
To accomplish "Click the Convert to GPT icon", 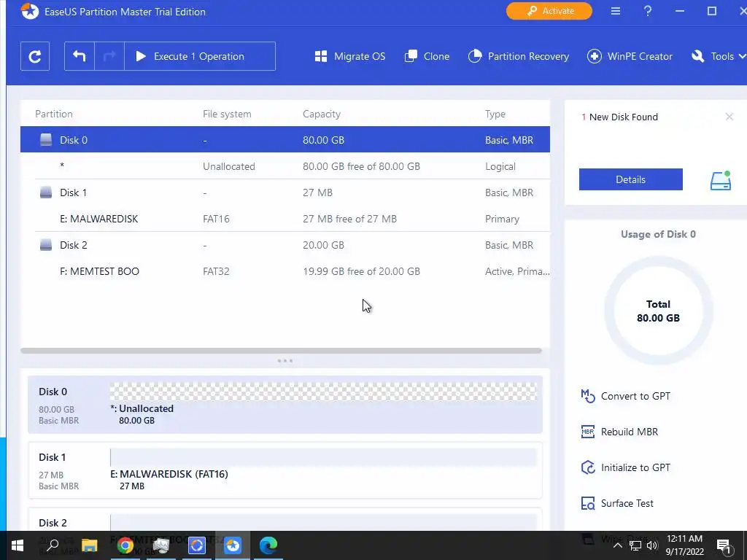I will point(588,396).
